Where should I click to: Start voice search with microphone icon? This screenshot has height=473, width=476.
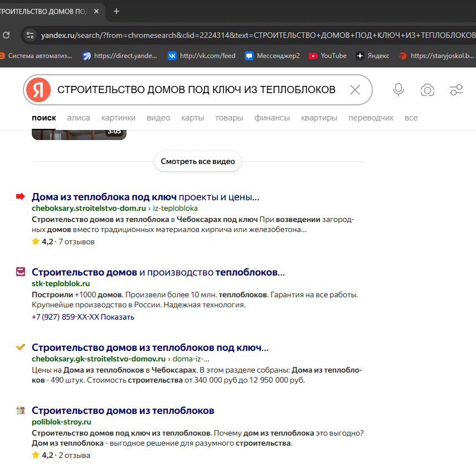[398, 90]
